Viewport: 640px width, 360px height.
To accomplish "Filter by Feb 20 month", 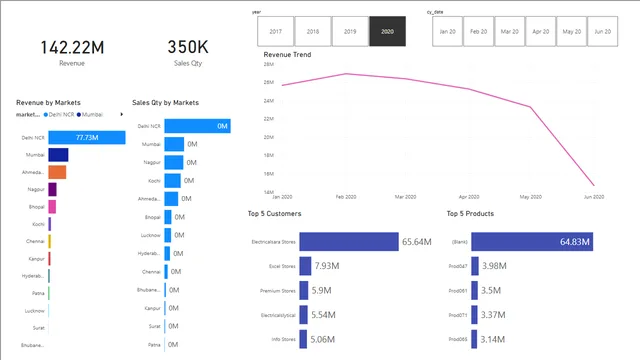I will pos(478,31).
